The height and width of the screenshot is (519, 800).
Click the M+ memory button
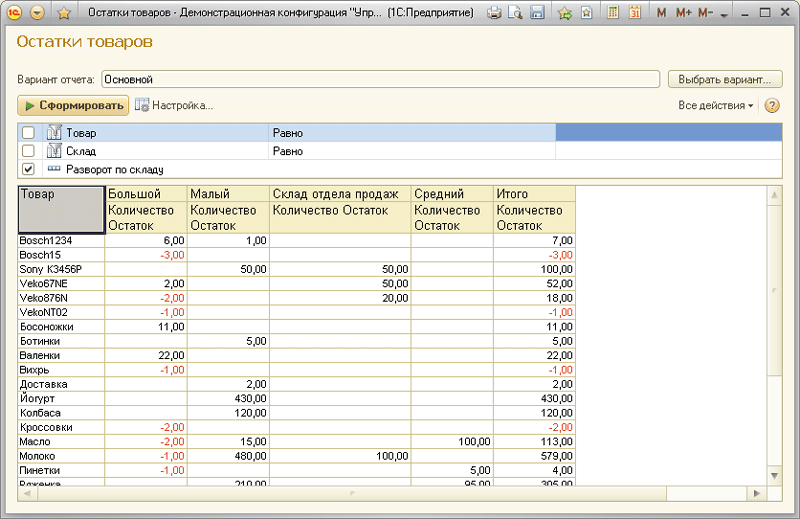pyautogui.click(x=683, y=13)
